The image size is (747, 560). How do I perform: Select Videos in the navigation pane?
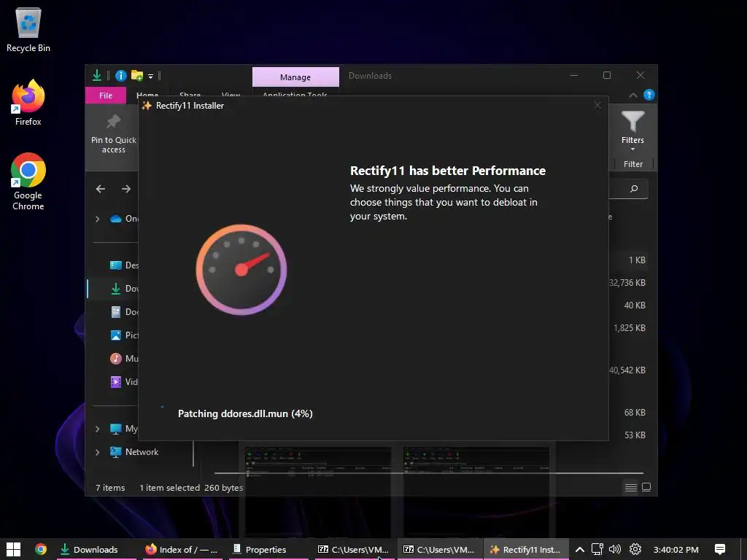[124, 382]
